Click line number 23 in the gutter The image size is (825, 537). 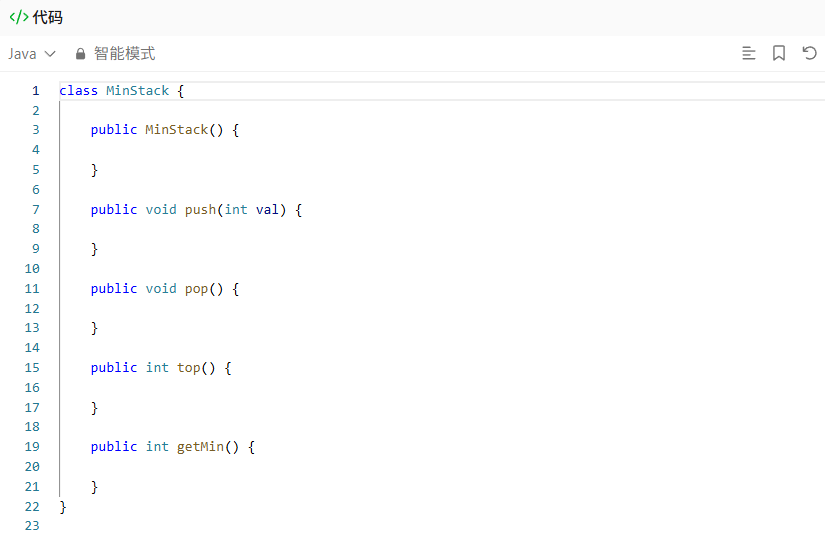[x=32, y=525]
